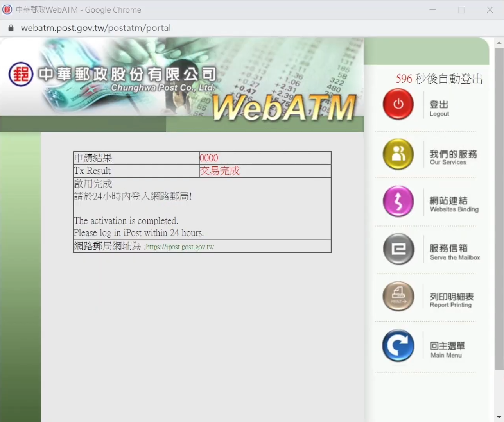The width and height of the screenshot is (504, 422).
Task: Click the Chunghwa Post logo emblem
Action: click(21, 74)
